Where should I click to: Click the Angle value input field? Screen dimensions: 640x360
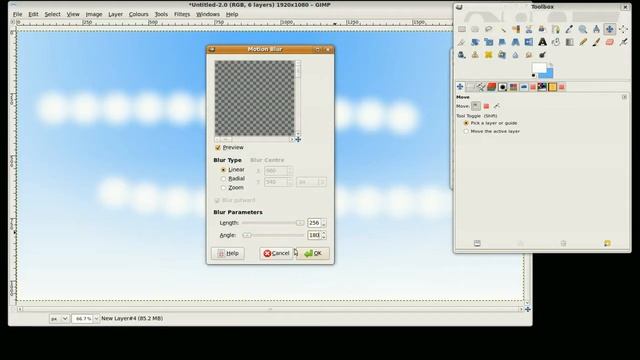pyautogui.click(x=314, y=235)
